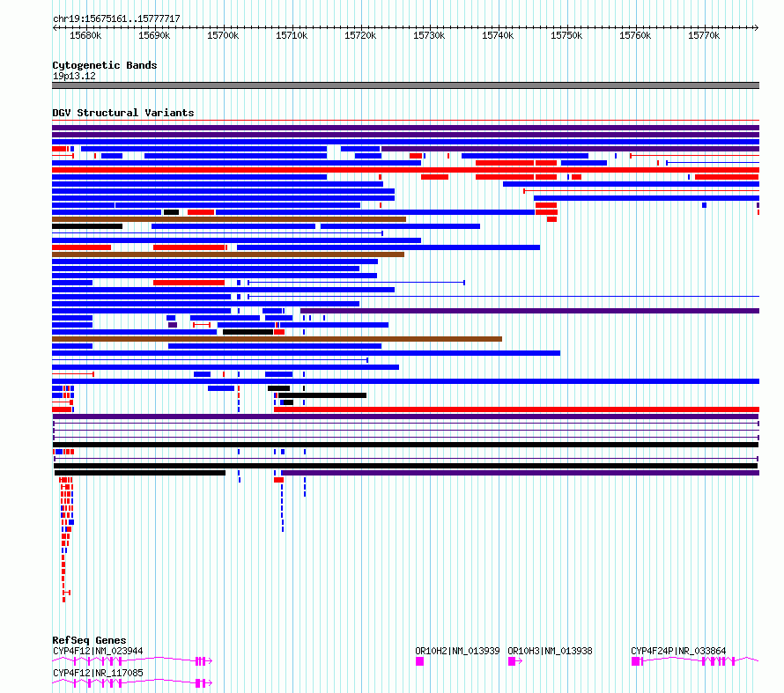The image size is (784, 693).
Task: Click the chr19:15675161..15777717 region label
Action: pos(116,19)
